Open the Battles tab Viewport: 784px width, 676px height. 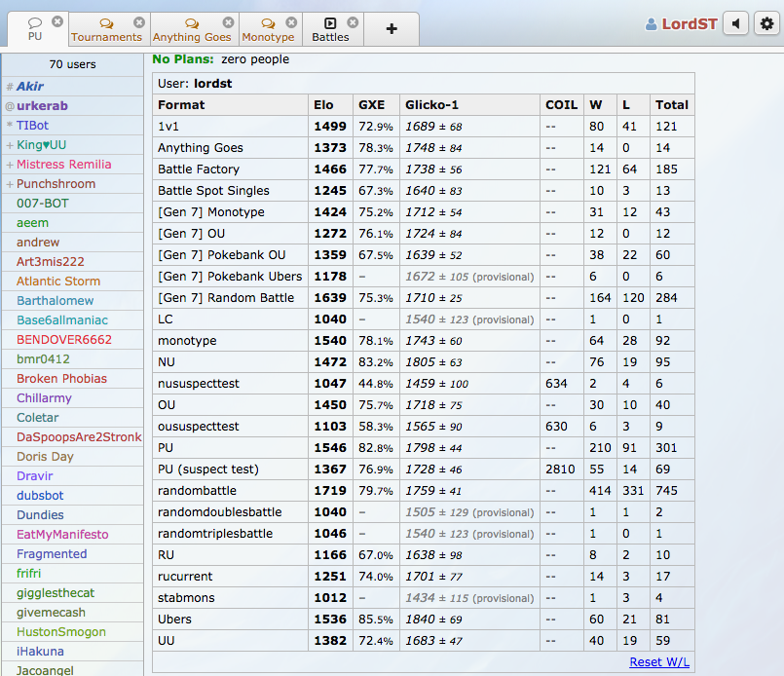(330, 31)
